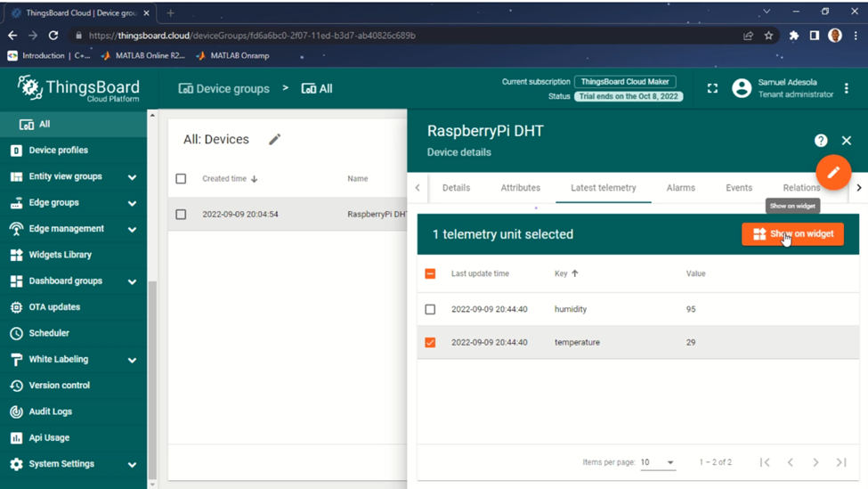Expand White Labeling chevron
This screenshot has width=868, height=489.
click(x=132, y=360)
